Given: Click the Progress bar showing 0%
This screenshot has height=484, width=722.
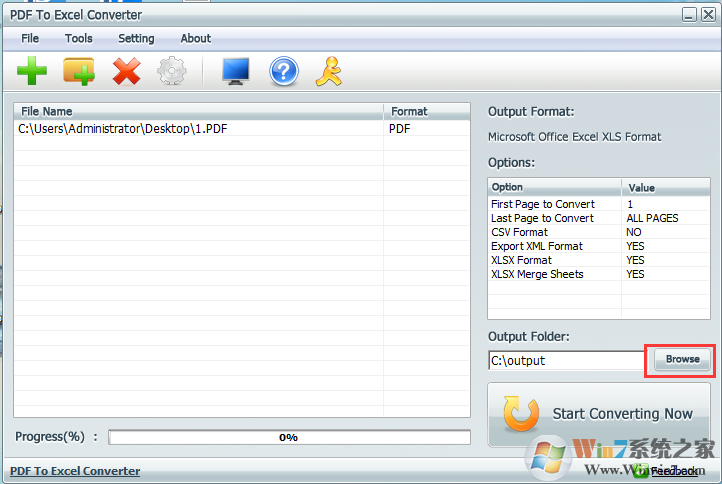Looking at the screenshot, I should click(289, 437).
